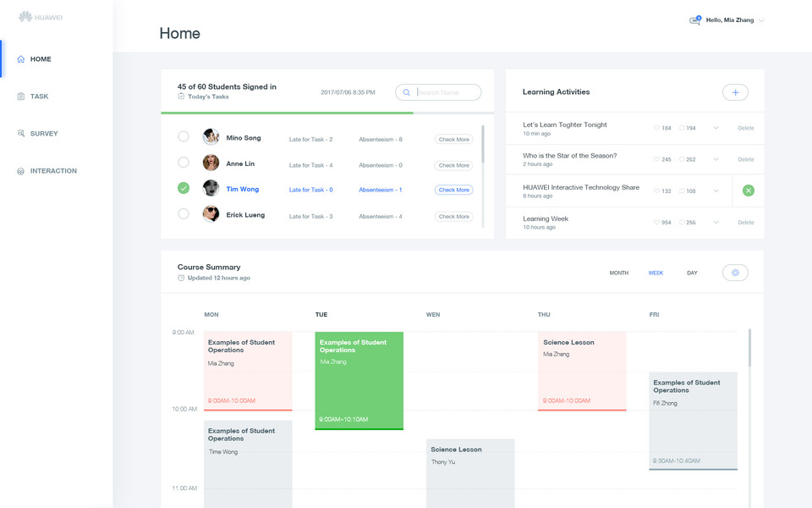Click Check More for Erick Lueng

click(x=453, y=217)
